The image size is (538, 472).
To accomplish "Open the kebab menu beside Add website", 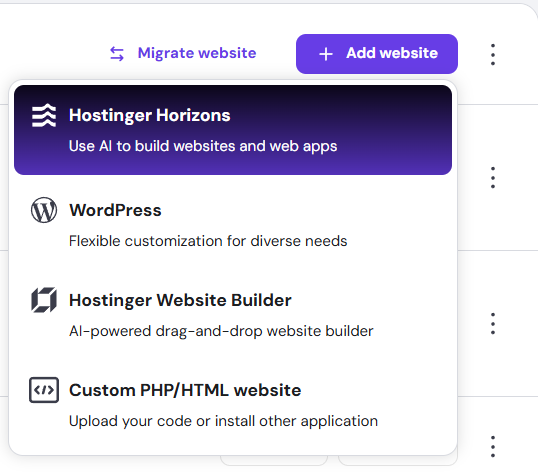I will [x=493, y=54].
